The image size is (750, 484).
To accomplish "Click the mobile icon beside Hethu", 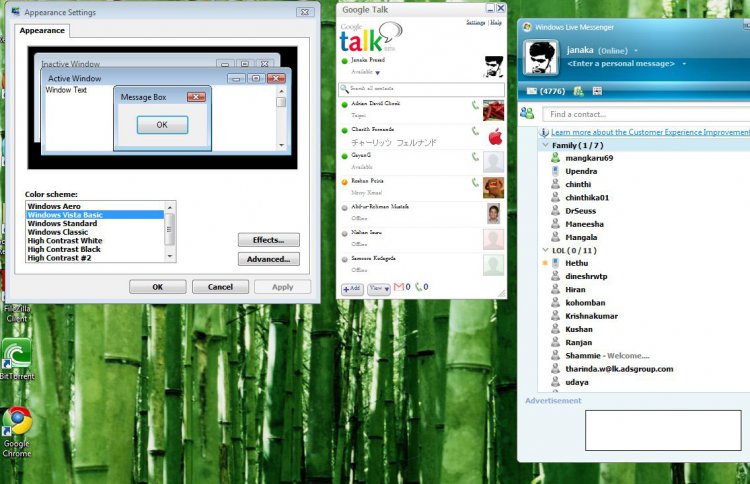I will [555, 263].
